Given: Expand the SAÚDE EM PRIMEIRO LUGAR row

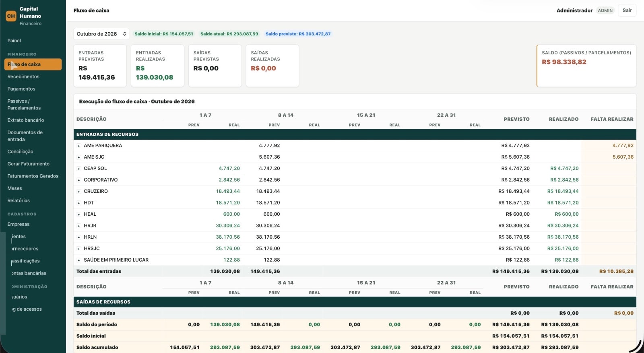Looking at the screenshot, I should coord(79,260).
